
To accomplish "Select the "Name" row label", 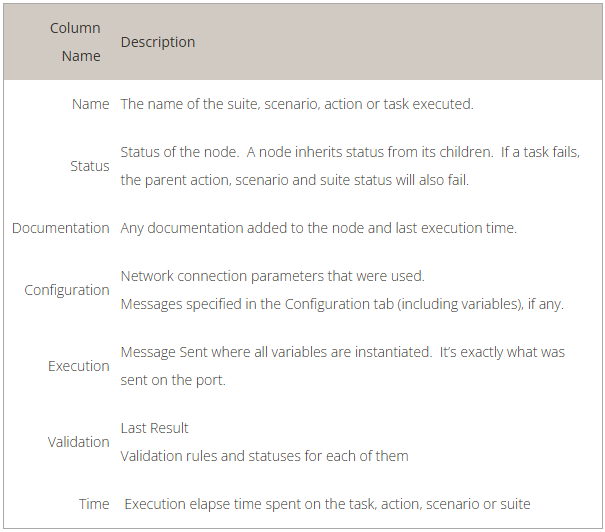I will [91, 104].
